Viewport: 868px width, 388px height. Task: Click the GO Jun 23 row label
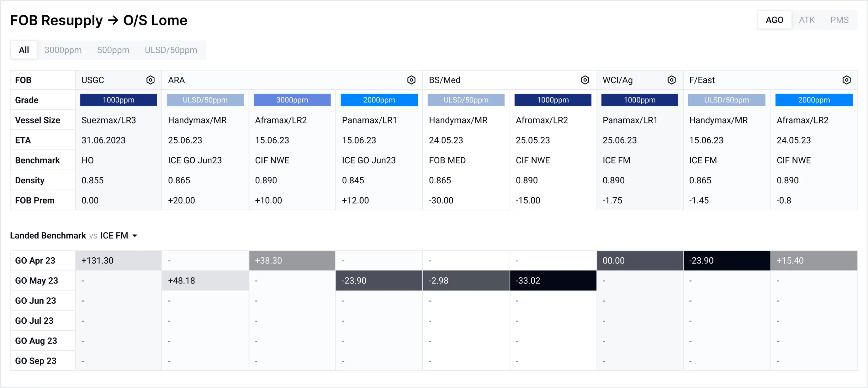(x=36, y=301)
